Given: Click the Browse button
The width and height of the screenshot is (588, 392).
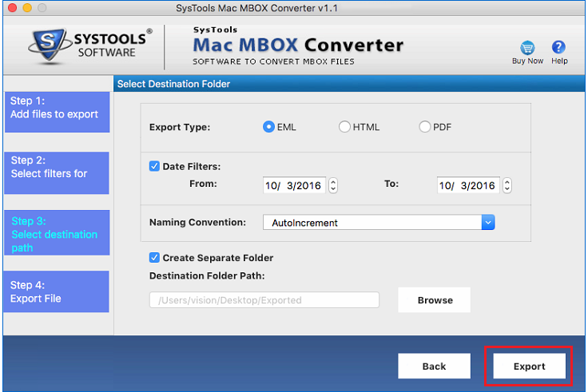Looking at the screenshot, I should coord(435,300).
